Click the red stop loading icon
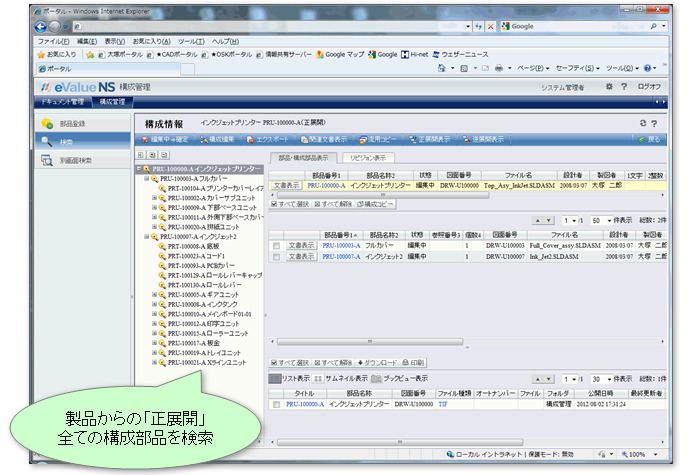Image resolution: width=700 pixels, height=475 pixels. pos(490,26)
